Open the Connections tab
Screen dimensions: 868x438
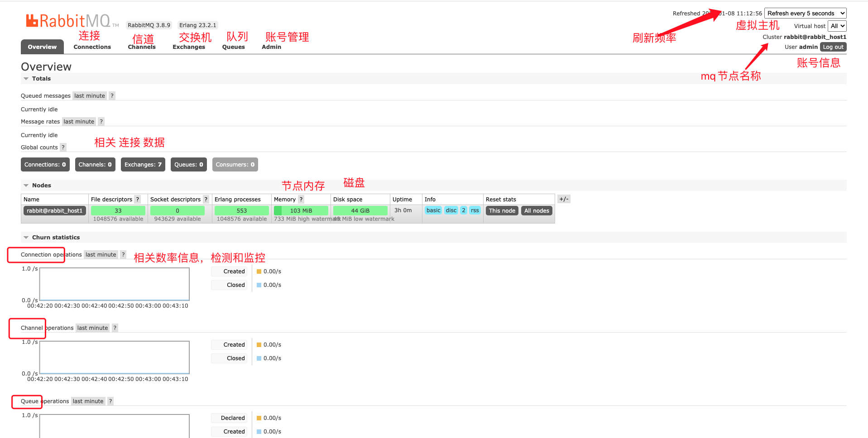click(x=92, y=47)
